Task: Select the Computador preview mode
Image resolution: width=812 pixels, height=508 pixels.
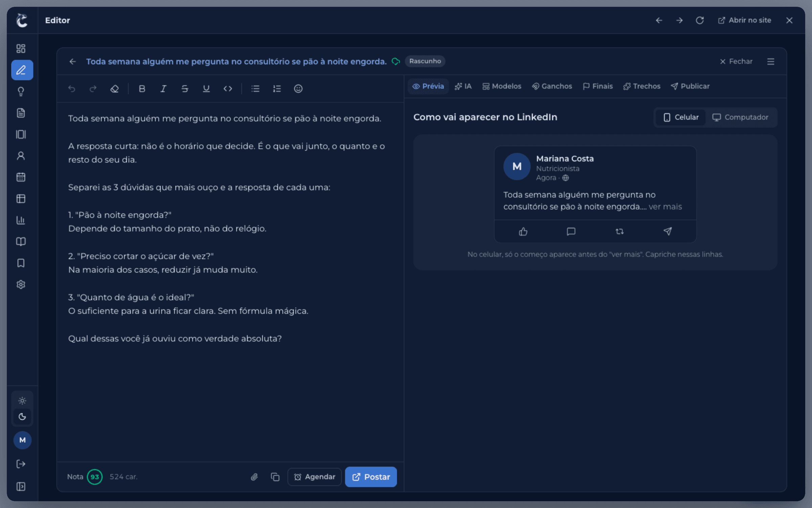Action: (740, 117)
